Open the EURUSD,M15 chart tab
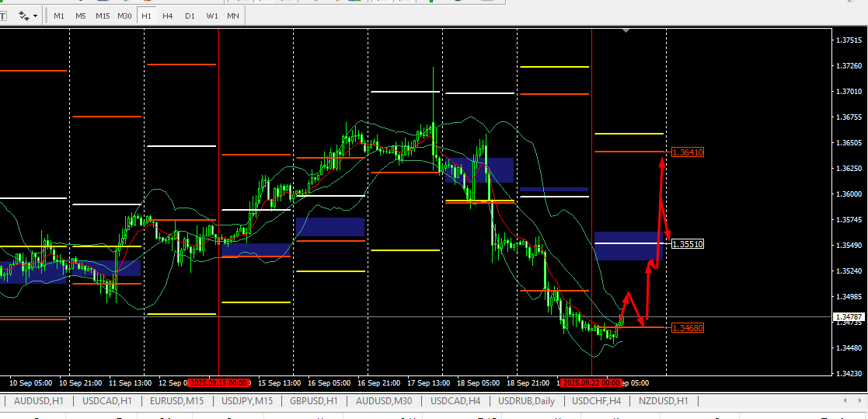Viewport: 868px width, 419px height. click(x=176, y=401)
